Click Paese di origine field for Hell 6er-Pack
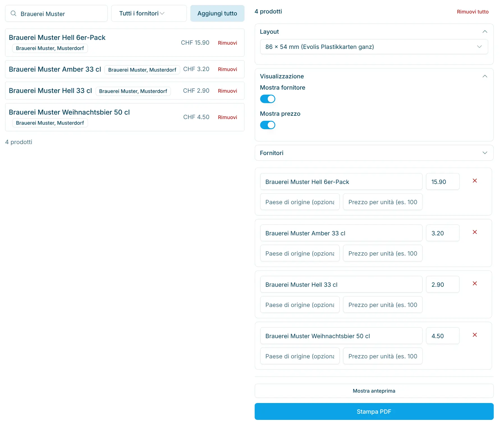The image size is (504, 437). point(300,202)
